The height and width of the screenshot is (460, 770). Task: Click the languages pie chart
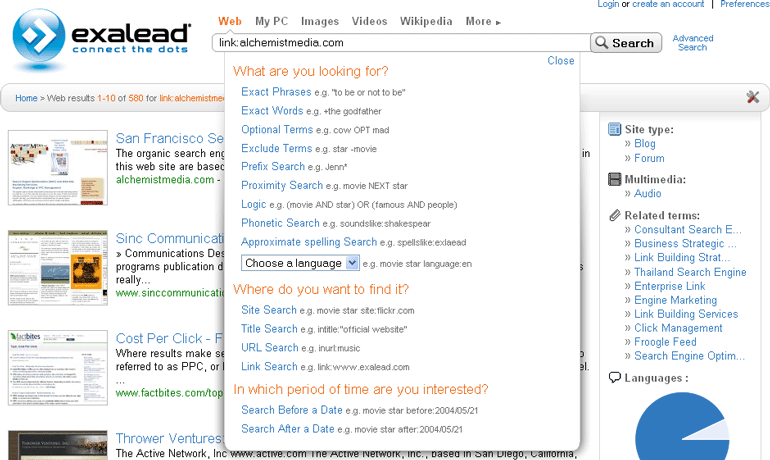click(x=682, y=426)
